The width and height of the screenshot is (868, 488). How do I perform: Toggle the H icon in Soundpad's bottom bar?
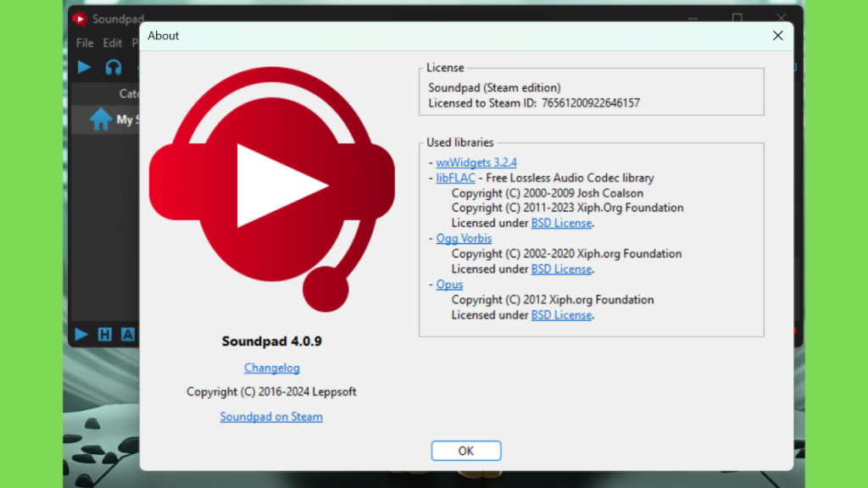coord(104,334)
